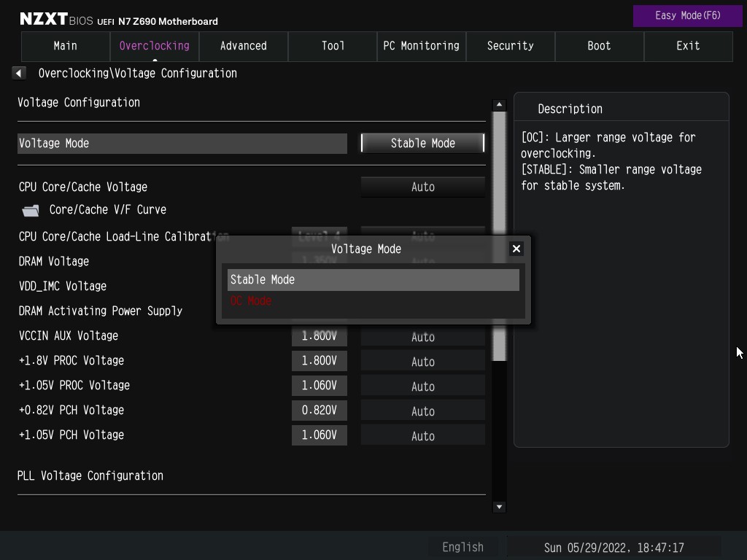Select Stable Mode in the popup list
This screenshot has height=560, width=747.
click(x=373, y=280)
